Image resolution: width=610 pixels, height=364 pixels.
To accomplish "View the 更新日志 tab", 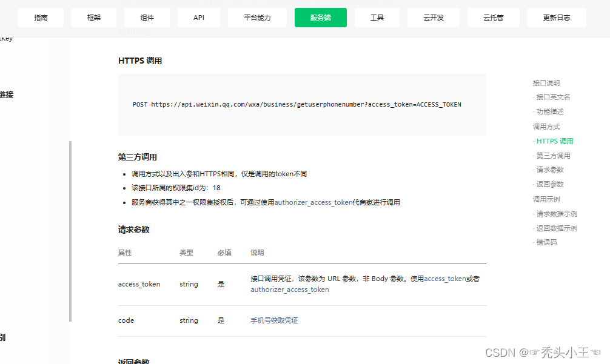I will pyautogui.click(x=557, y=18).
